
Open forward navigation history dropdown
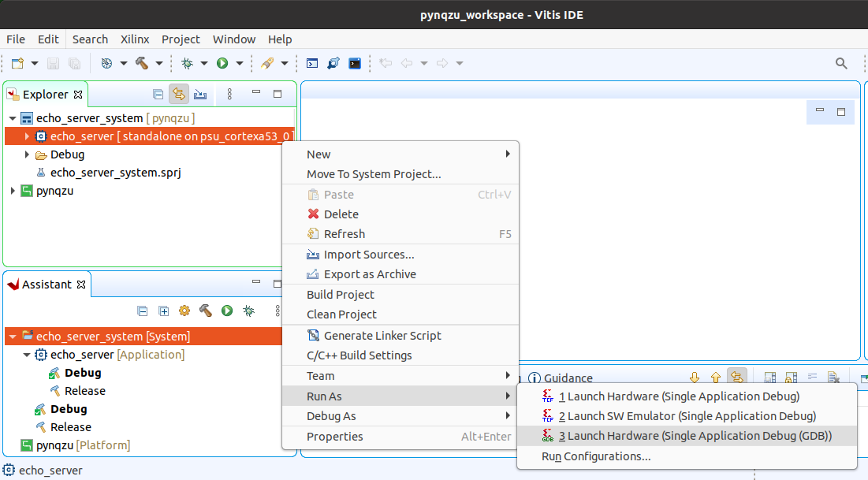click(460, 63)
